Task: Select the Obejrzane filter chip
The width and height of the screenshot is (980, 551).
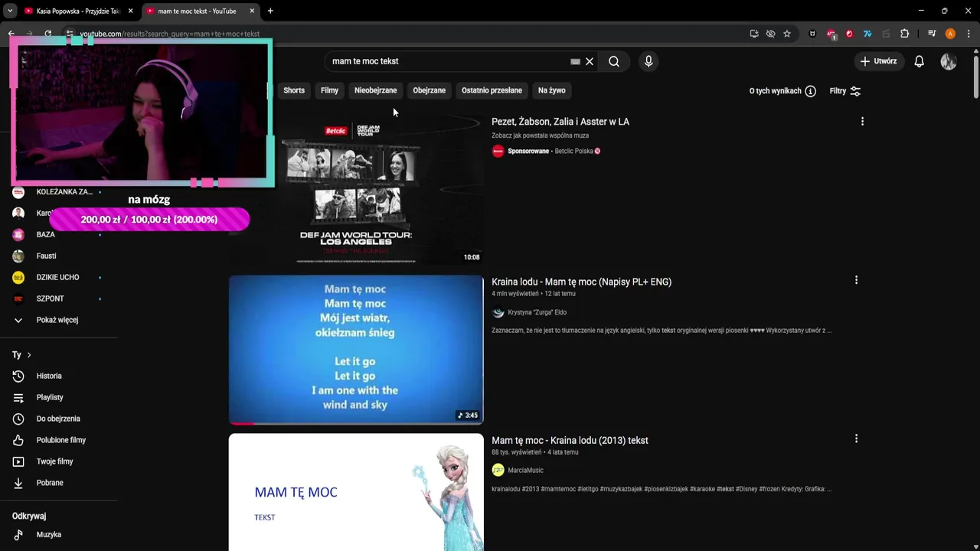Action: [x=429, y=90]
